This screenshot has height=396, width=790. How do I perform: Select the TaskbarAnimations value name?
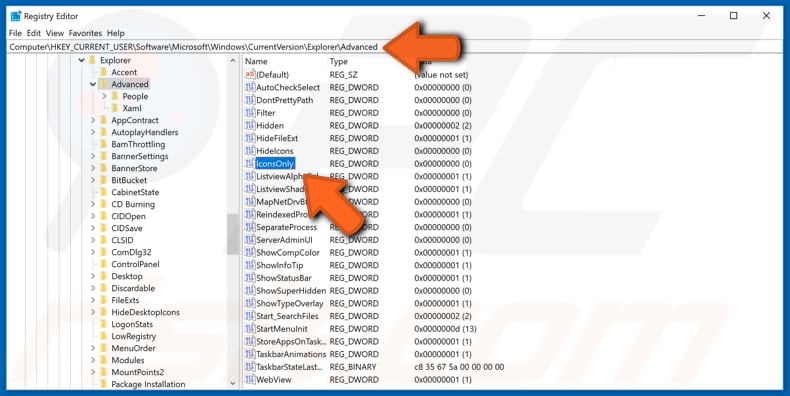click(x=291, y=354)
